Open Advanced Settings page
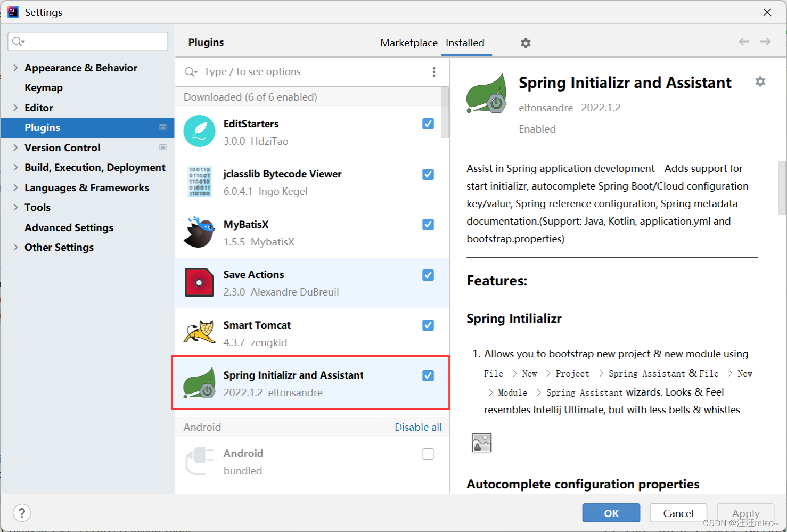 click(x=69, y=227)
